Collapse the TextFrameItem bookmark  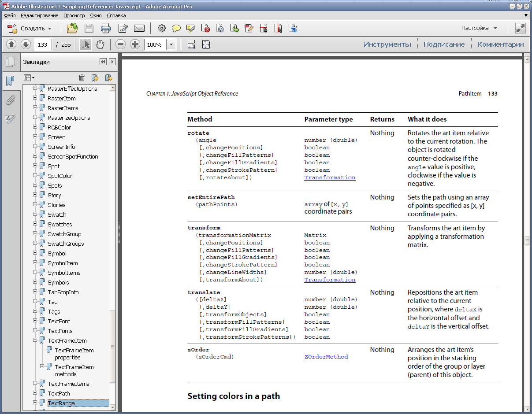pos(35,340)
